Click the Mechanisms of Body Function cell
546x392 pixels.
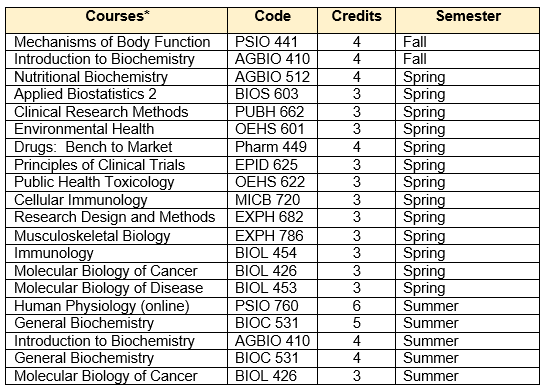click(x=117, y=42)
